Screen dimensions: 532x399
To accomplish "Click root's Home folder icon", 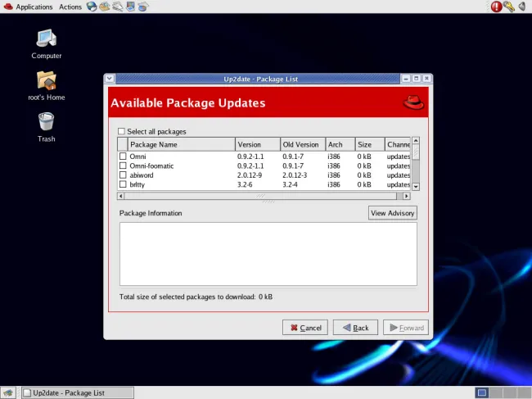I will [x=46, y=80].
